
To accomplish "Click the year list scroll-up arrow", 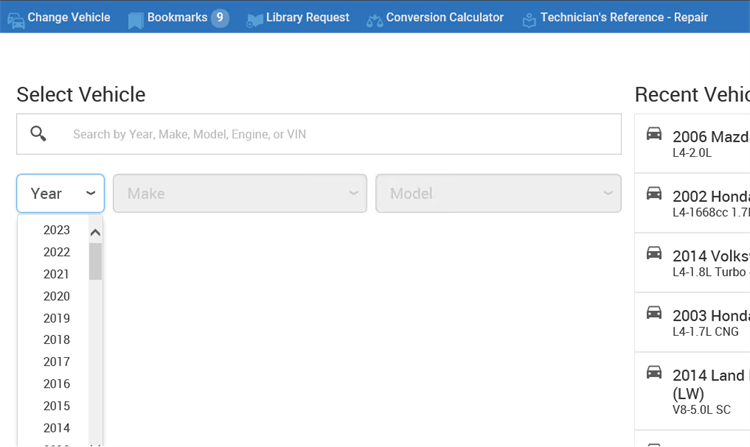I will point(95,232).
